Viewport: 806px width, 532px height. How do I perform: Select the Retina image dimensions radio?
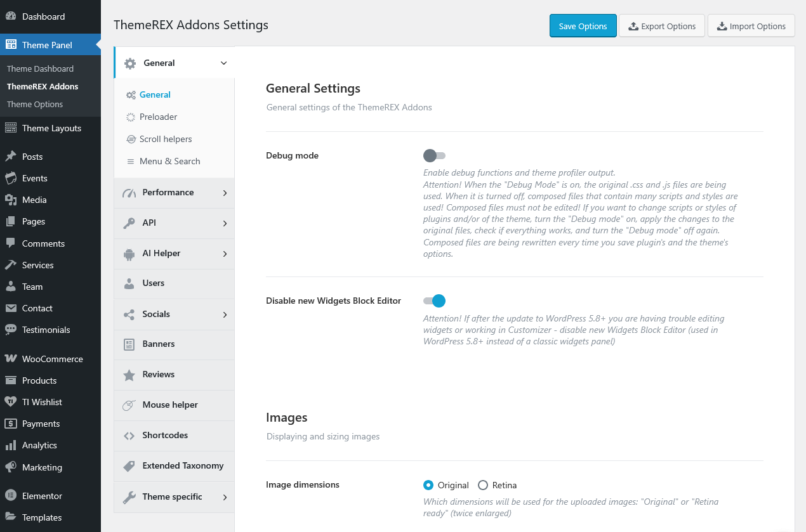pos(483,485)
